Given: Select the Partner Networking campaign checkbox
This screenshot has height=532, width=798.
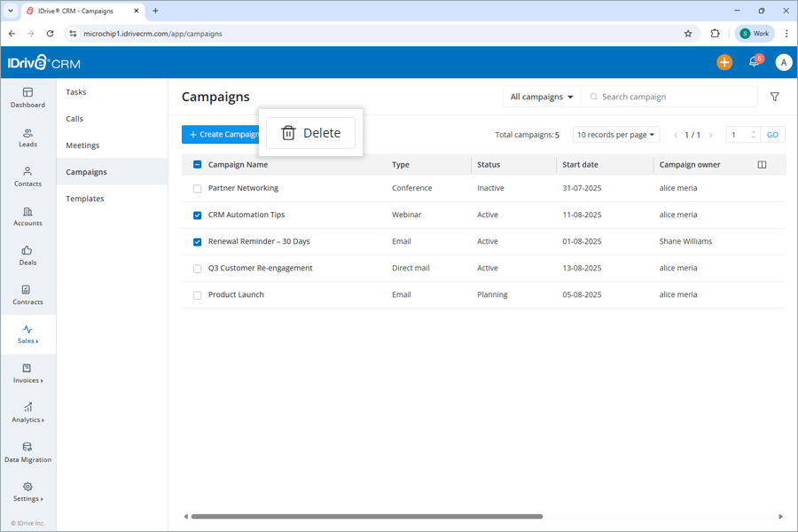Looking at the screenshot, I should click(196, 188).
